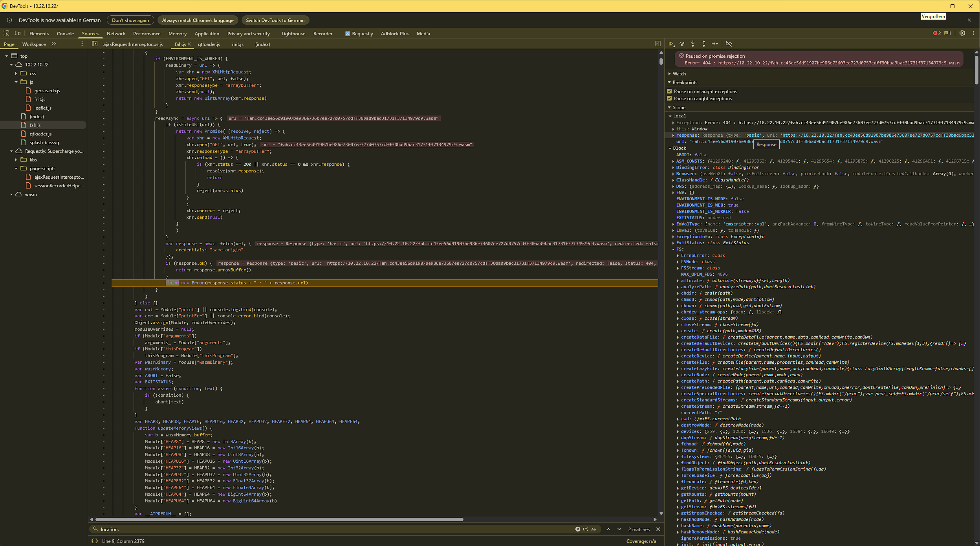Viewport: 980px width, 546px height.
Task: Uncheck Pause on uncaught exceptions
Action: point(670,92)
